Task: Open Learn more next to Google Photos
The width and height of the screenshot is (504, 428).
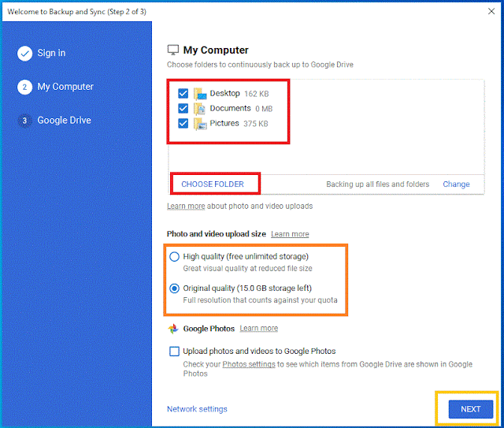Action: 259,328
